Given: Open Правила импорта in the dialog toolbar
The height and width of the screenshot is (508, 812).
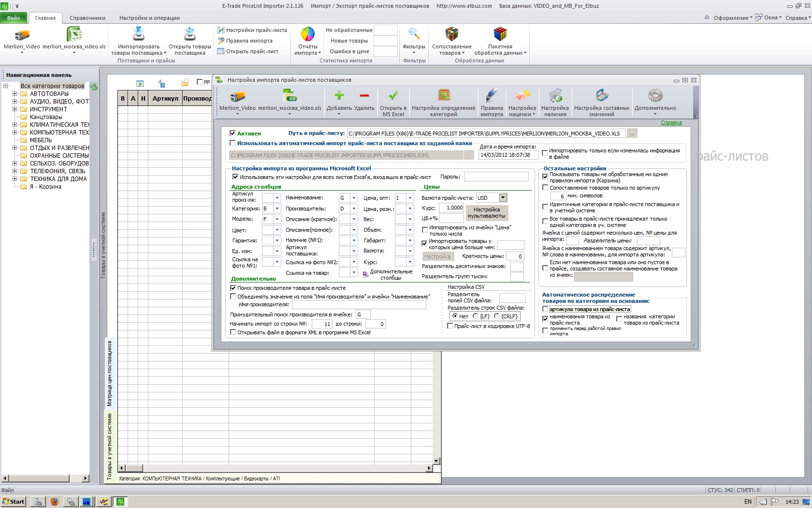Looking at the screenshot, I should click(492, 103).
